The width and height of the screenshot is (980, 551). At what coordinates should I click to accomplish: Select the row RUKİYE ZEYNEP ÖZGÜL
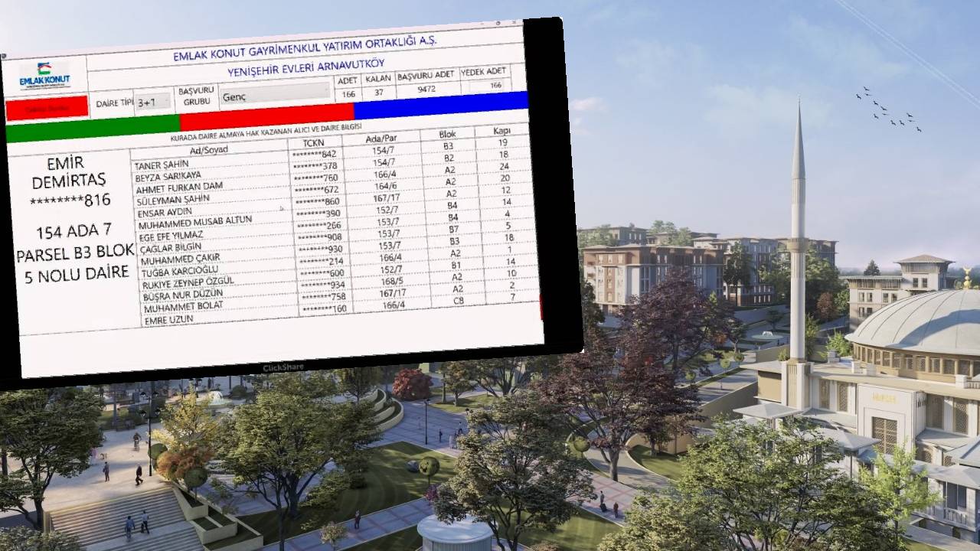click(x=338, y=272)
